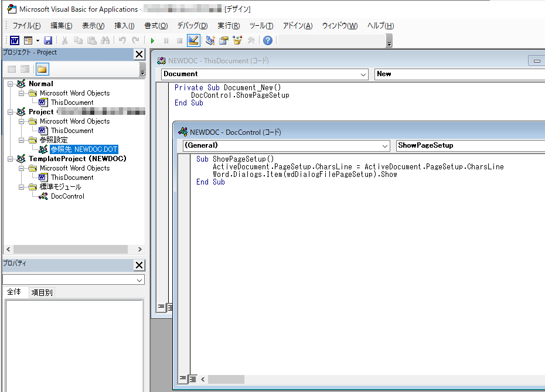This screenshot has height=392, width=545.
Task: Click the Redo arrow icon
Action: point(135,40)
